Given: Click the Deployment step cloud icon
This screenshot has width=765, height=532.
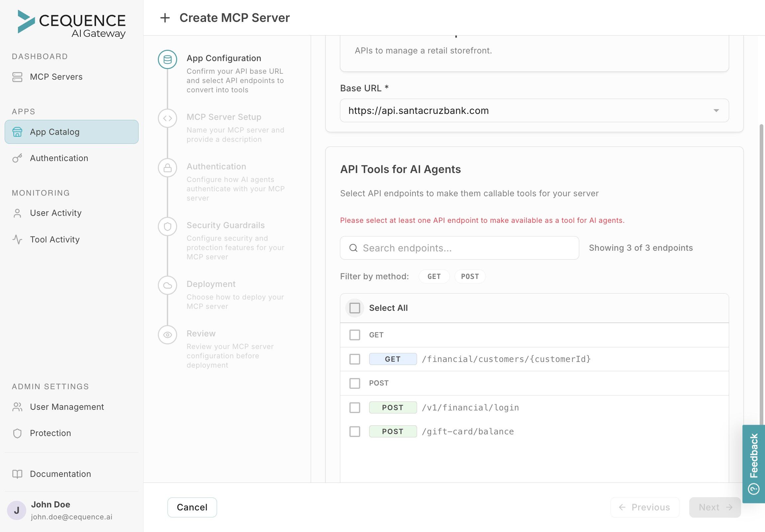Looking at the screenshot, I should coord(167,285).
